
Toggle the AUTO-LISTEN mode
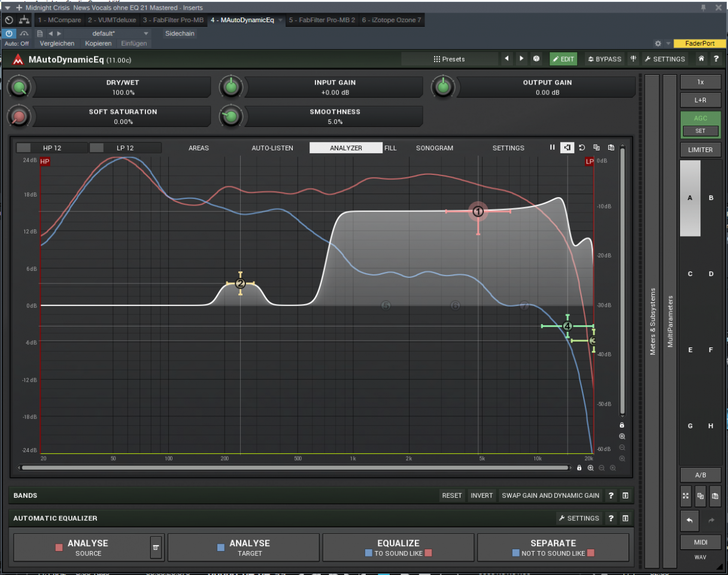point(272,147)
